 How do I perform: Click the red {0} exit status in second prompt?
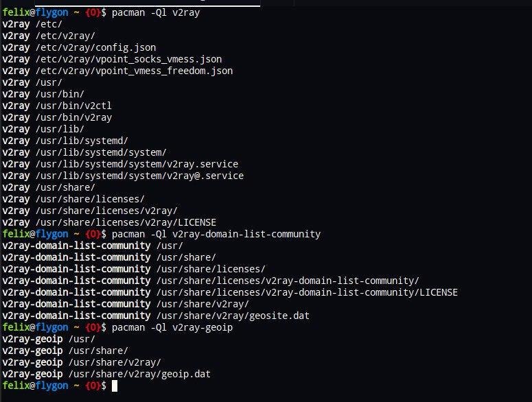point(93,234)
